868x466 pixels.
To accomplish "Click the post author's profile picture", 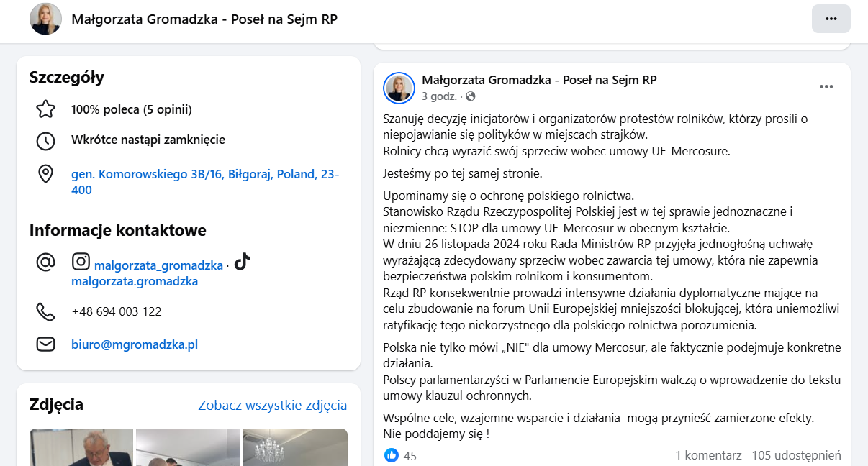I will click(399, 88).
